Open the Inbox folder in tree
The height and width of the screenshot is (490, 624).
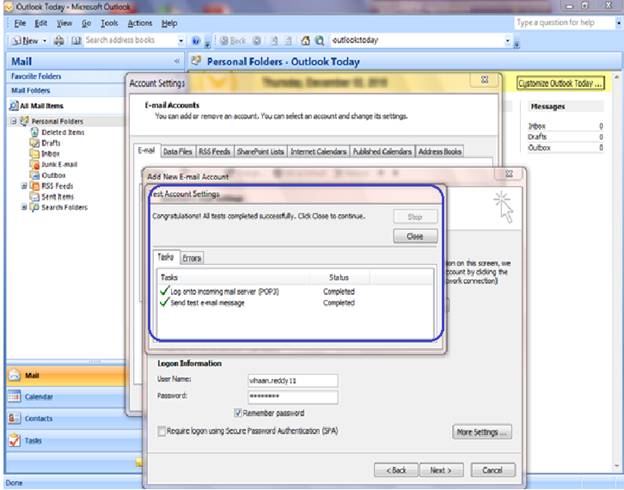[45, 154]
